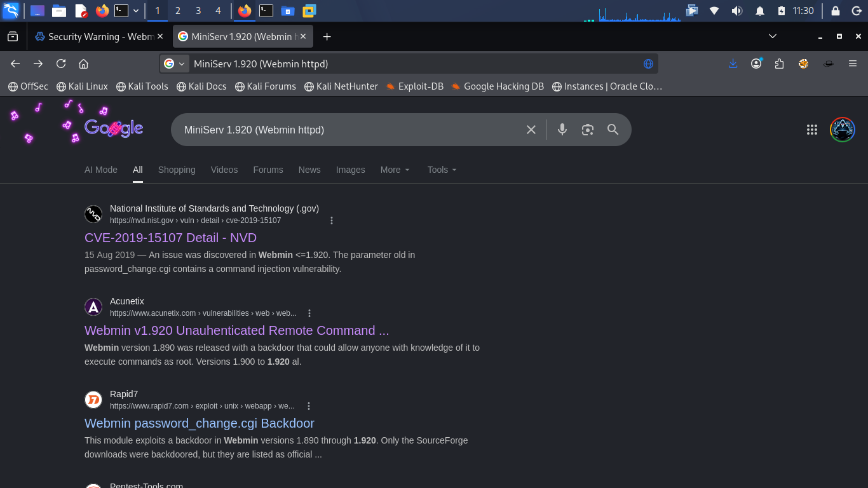Click the black hat extension icon
The height and width of the screenshot is (488, 868).
tap(828, 64)
